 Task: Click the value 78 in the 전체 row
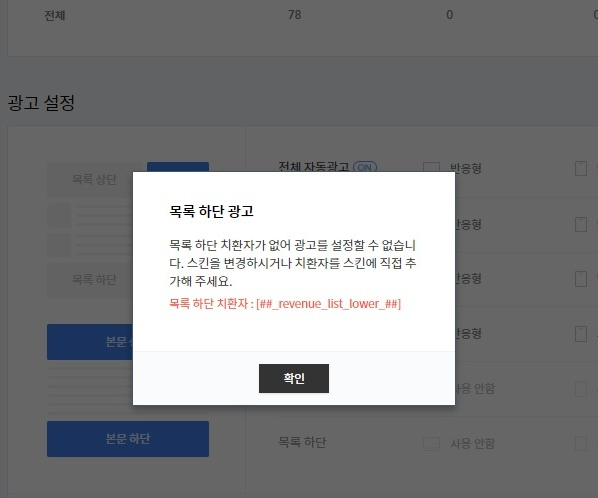[x=294, y=15]
